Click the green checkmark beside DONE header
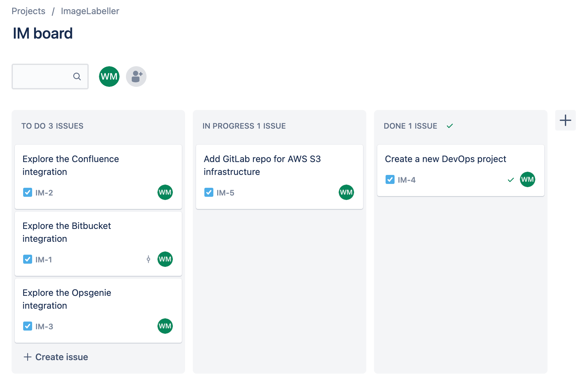The image size is (588, 382). (450, 126)
